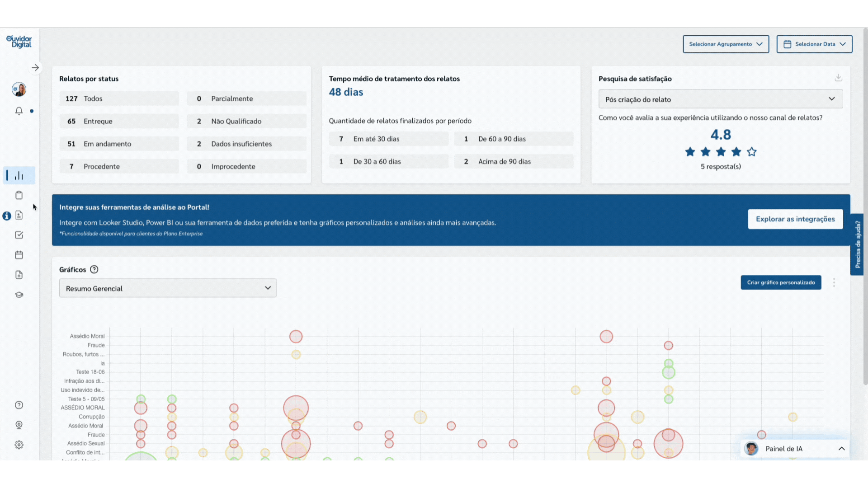
Task: Expand sidebar with the arrow button
Action: (x=35, y=68)
